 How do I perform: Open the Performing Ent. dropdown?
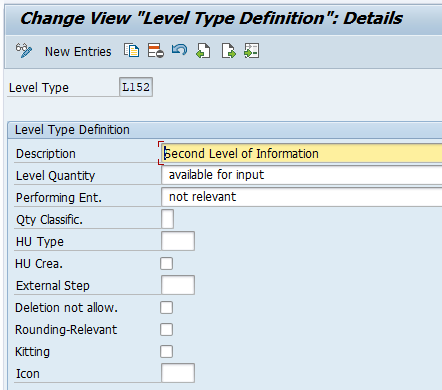tap(302, 197)
